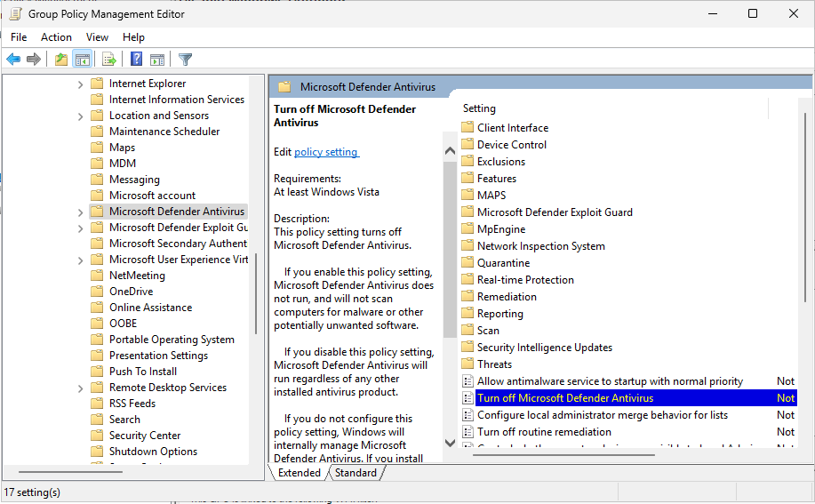The width and height of the screenshot is (815, 504).
Task: Click the Quarantine folder icon
Action: 467,262
